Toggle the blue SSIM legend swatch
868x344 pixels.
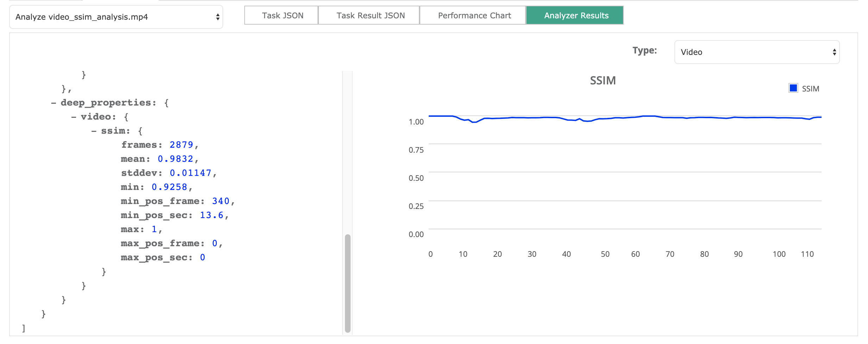(793, 88)
